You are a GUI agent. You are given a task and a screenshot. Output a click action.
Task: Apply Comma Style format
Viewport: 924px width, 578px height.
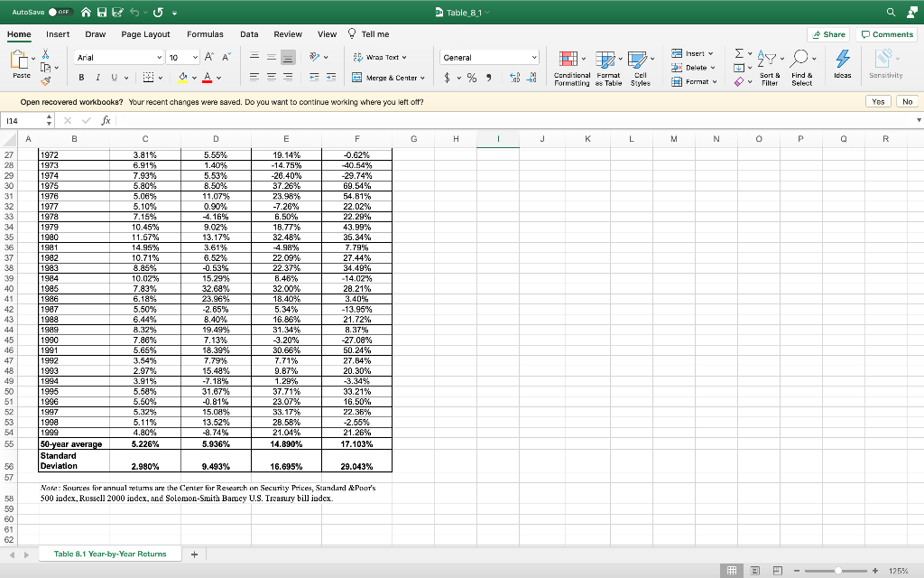(488, 78)
